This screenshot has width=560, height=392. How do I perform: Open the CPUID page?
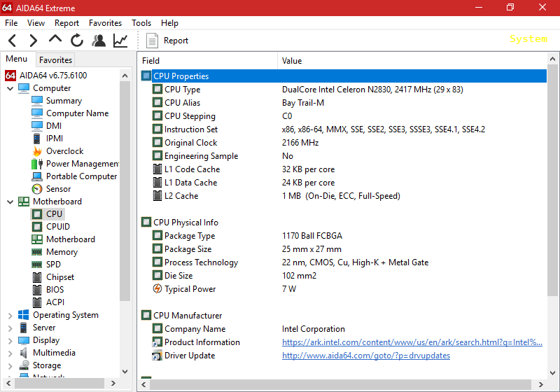[58, 226]
